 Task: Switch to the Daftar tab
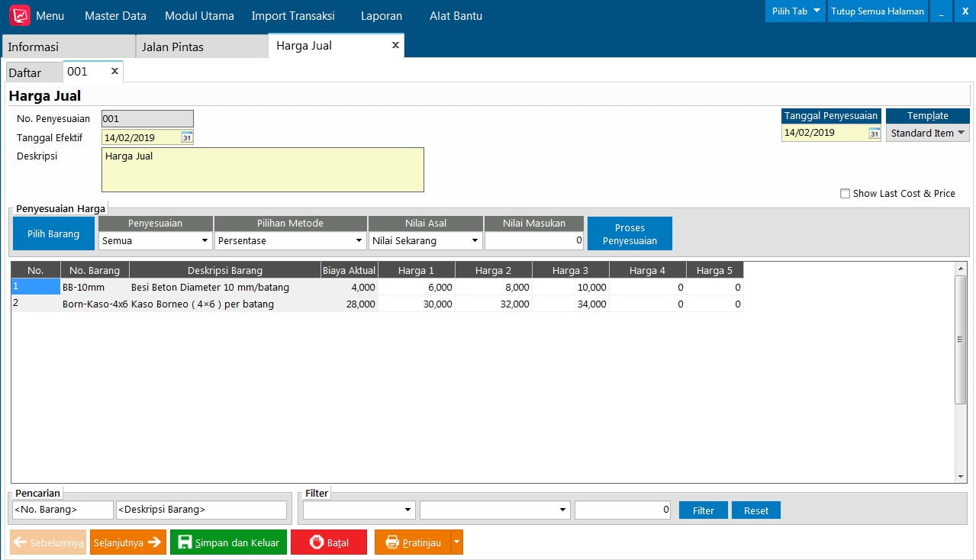(x=24, y=73)
